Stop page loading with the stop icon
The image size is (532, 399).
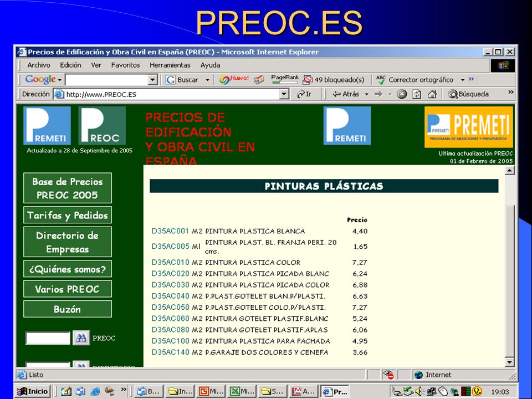pos(402,94)
